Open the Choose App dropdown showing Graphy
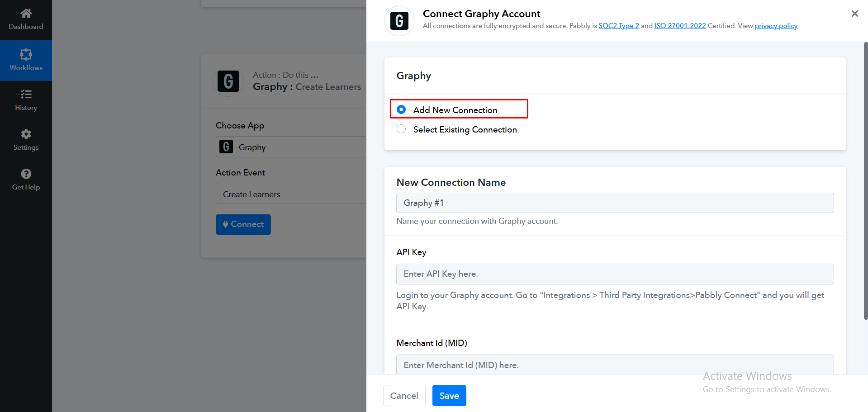Viewport: 868px width, 412px height. 292,147
